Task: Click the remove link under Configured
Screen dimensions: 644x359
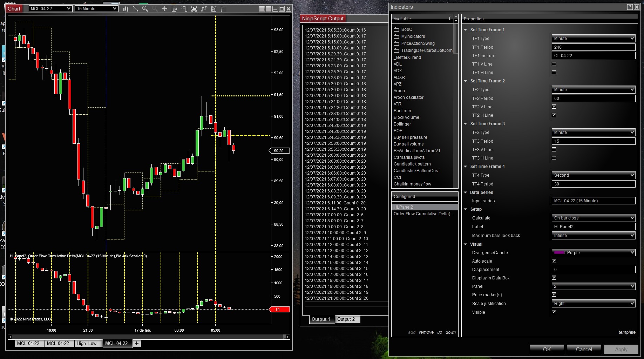Action: tap(426, 332)
